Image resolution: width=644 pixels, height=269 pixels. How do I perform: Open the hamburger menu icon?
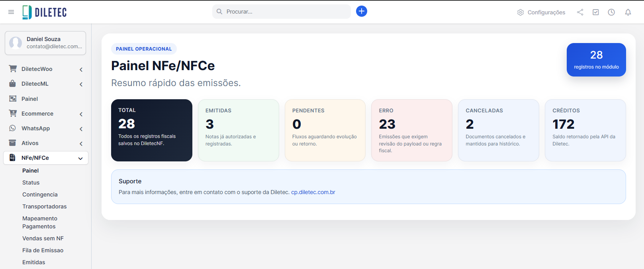pos(11,12)
